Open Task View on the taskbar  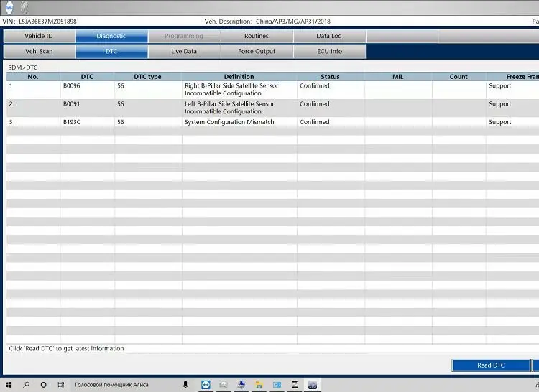coord(61,385)
